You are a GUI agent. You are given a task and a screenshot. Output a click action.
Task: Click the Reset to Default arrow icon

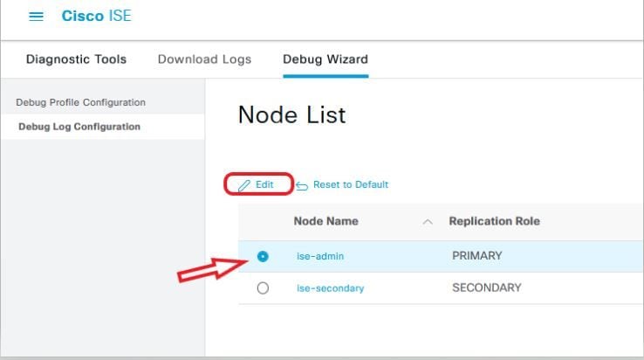pyautogui.click(x=302, y=186)
